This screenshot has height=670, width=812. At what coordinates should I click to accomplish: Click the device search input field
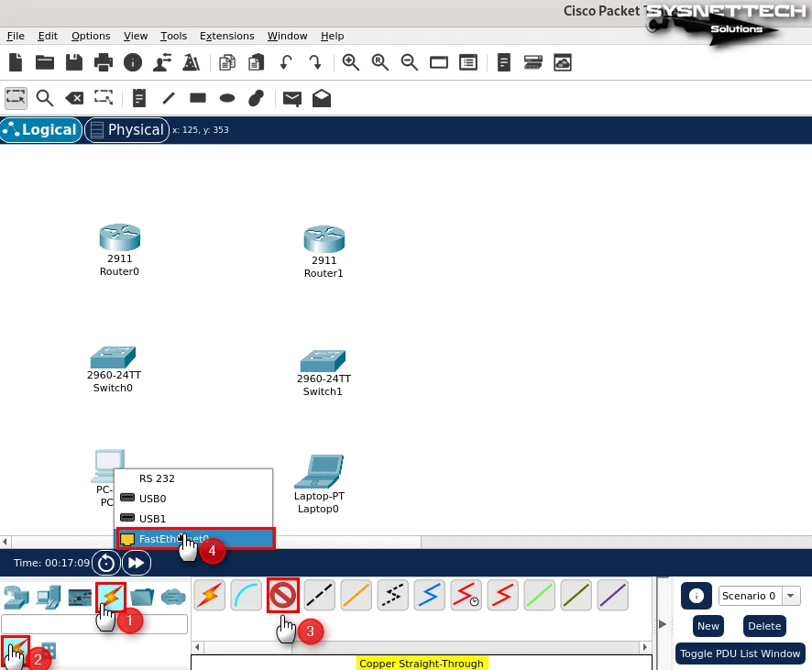click(94, 624)
